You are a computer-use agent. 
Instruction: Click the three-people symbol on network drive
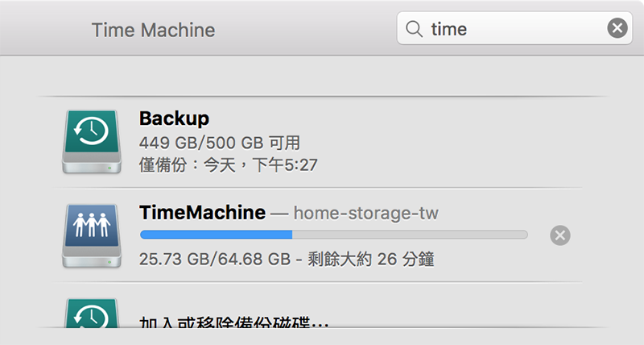(92, 225)
